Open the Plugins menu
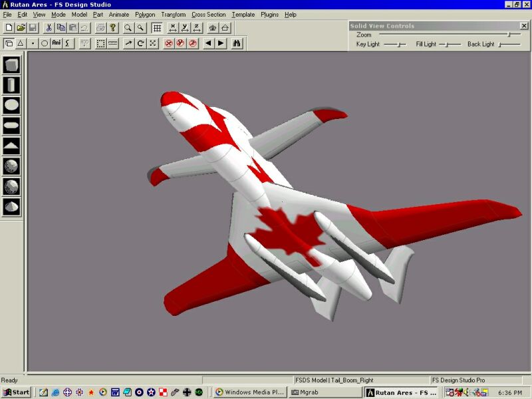Screen dimensions: 532x399 269,15
